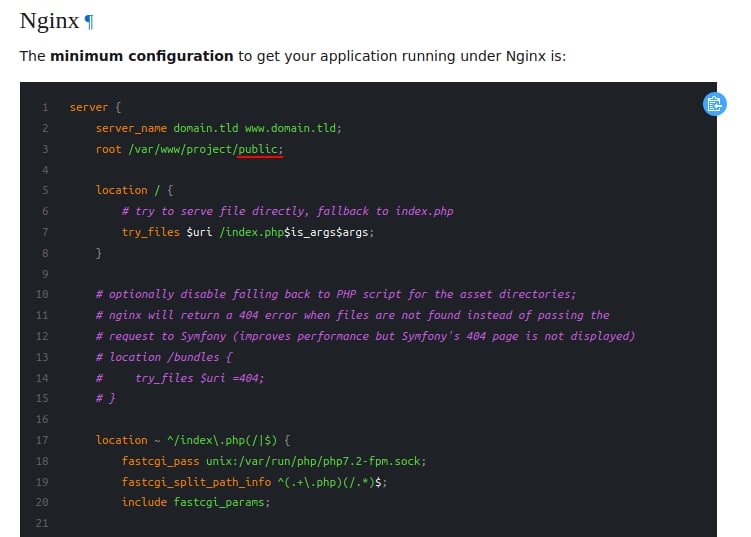Copy the Nginx code block to clipboard
The height and width of the screenshot is (537, 751).
[714, 104]
